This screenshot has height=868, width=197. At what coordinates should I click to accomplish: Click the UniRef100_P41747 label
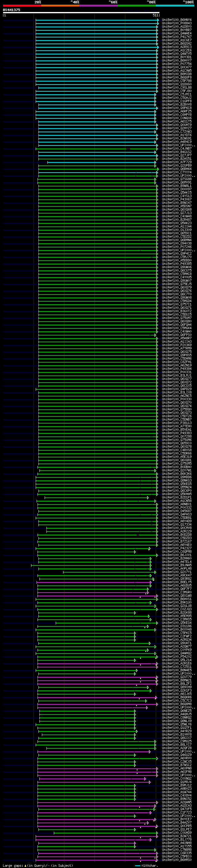[177, 37]
